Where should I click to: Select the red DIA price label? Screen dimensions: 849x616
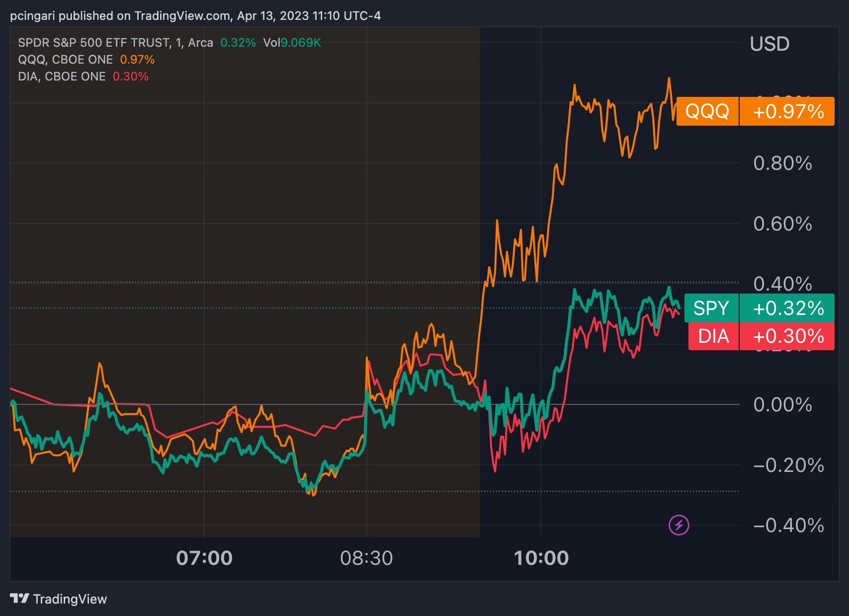[x=713, y=336]
